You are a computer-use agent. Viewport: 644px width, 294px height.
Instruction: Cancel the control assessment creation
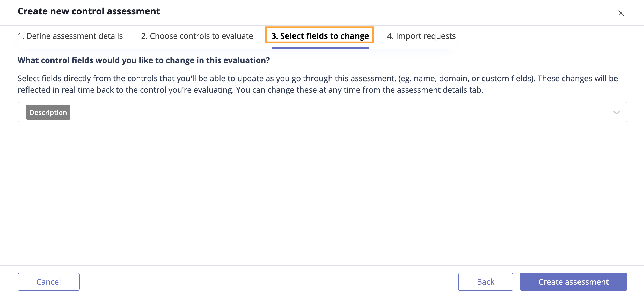(48, 282)
